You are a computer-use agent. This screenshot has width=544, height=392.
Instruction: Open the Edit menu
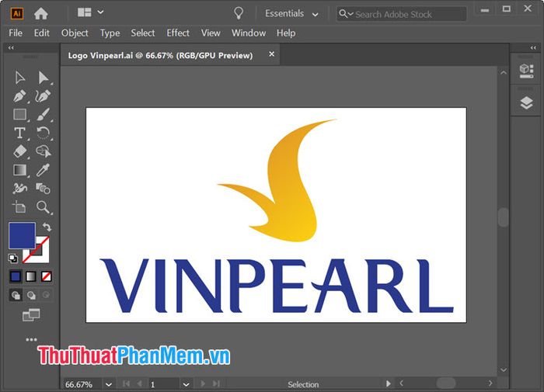tap(42, 33)
